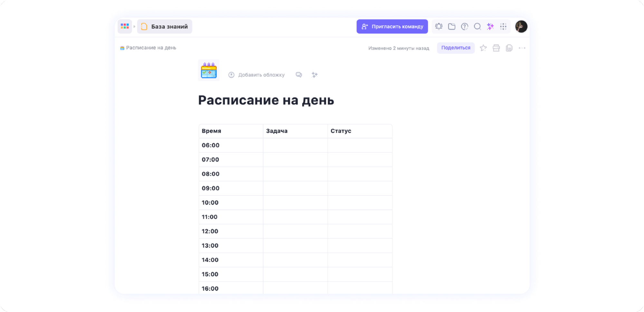Open comments with the speech bubble icon
The width and height of the screenshot is (644, 312).
point(299,75)
